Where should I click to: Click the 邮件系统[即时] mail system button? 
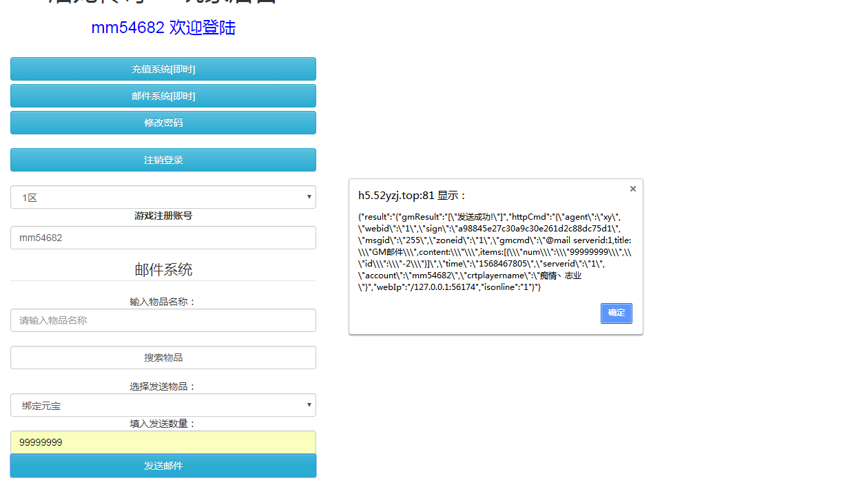tap(163, 96)
